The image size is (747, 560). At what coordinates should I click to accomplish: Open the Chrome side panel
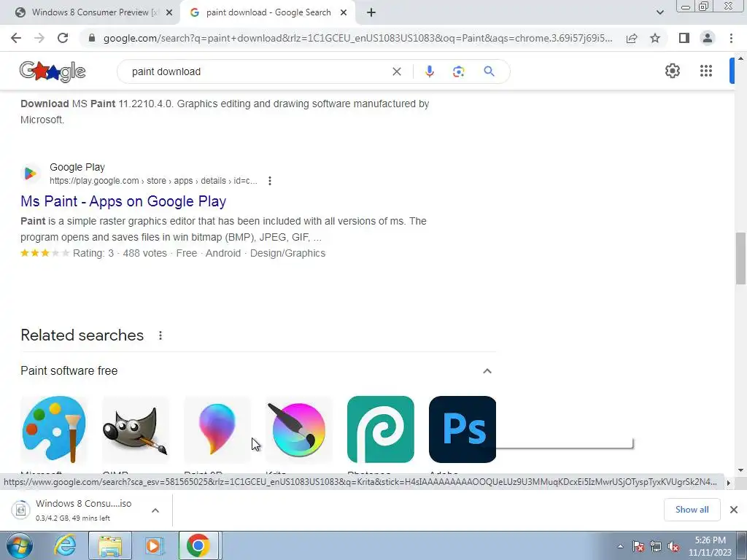point(684,38)
